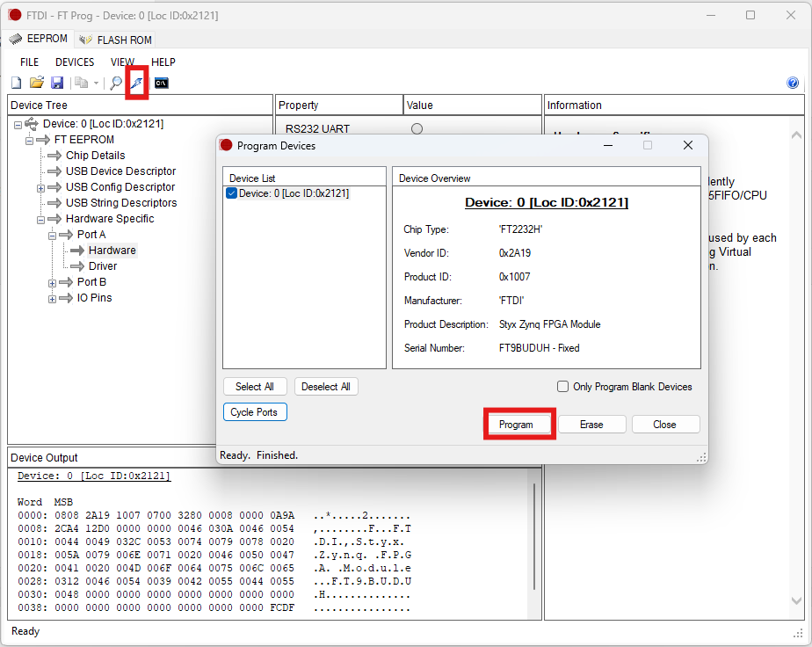The width and height of the screenshot is (812, 647).
Task: Open the DEVICES menu
Action: tap(75, 62)
